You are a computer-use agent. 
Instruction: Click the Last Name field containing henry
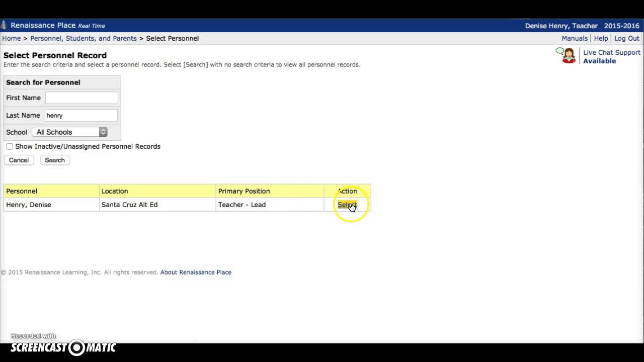click(81, 115)
